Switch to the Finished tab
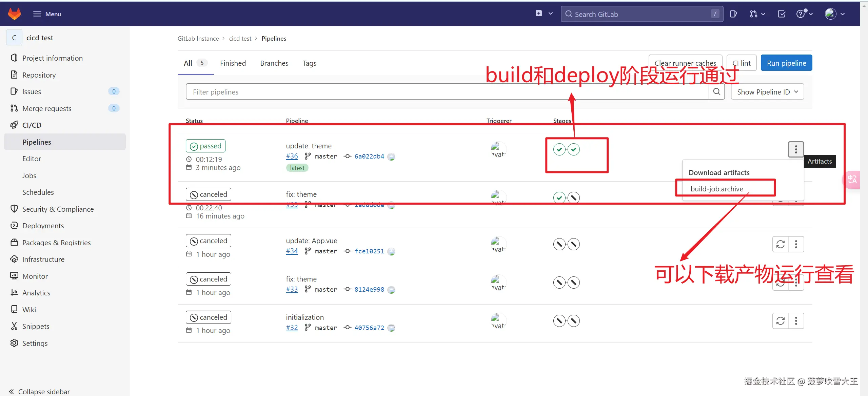 coord(233,63)
